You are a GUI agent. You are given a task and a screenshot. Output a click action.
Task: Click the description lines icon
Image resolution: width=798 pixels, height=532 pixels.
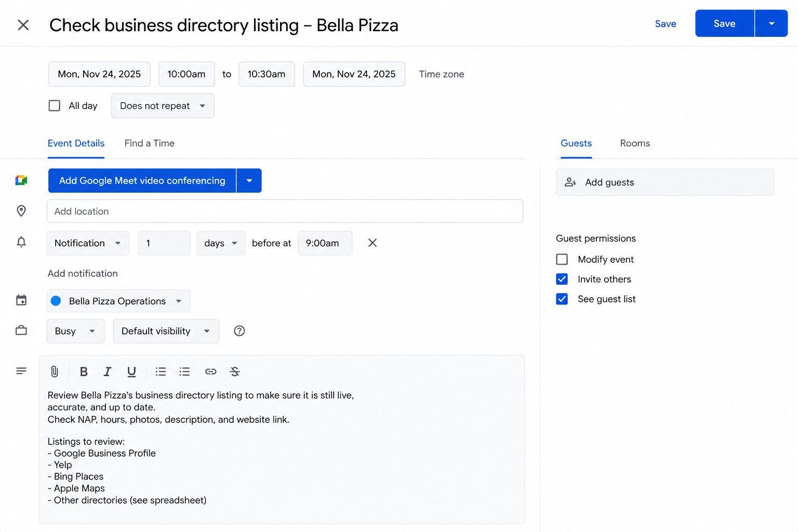tap(21, 371)
